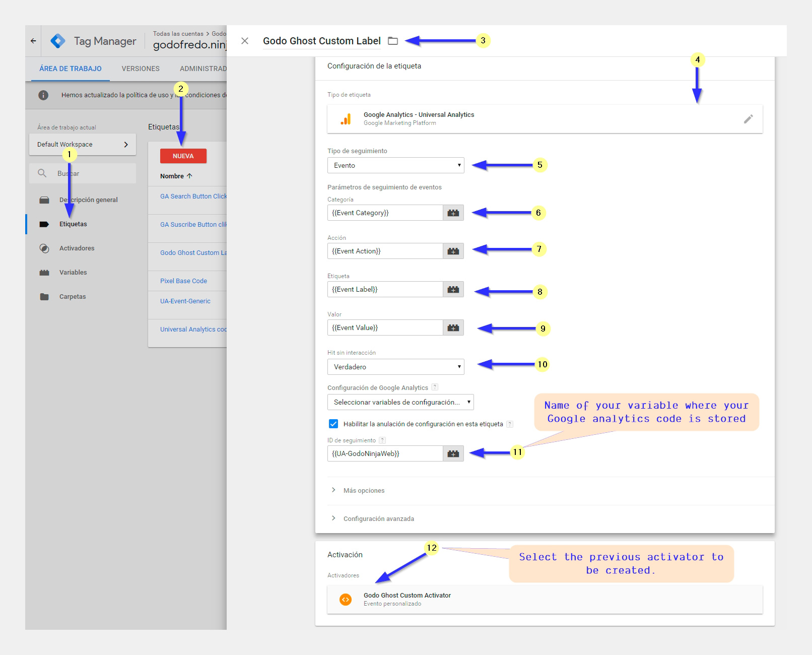Click the Valor input with {{Event Value}}
Image resolution: width=812 pixels, height=655 pixels.
385,327
